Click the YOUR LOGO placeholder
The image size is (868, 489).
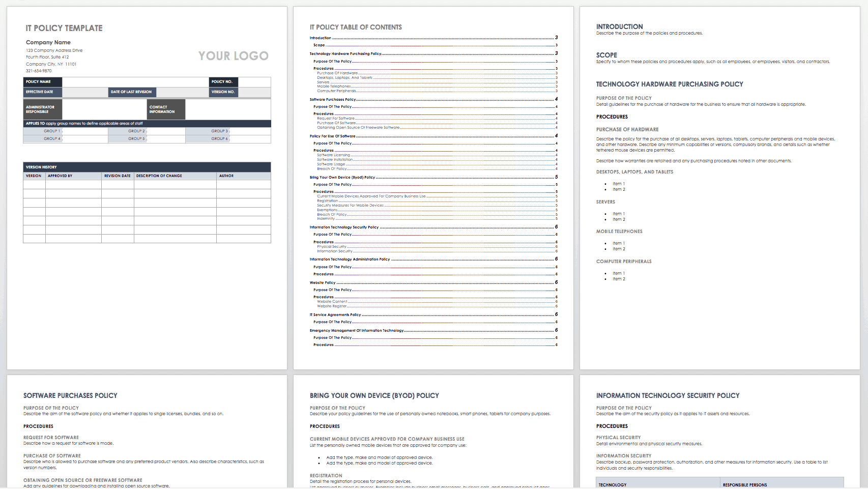(x=233, y=56)
